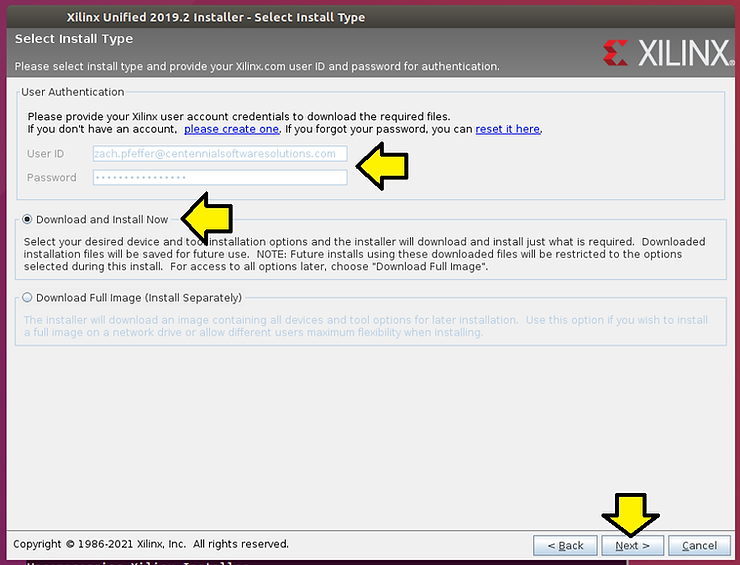This screenshot has height=565, width=740.
Task: Return to the previous step with Back
Action: 565,546
